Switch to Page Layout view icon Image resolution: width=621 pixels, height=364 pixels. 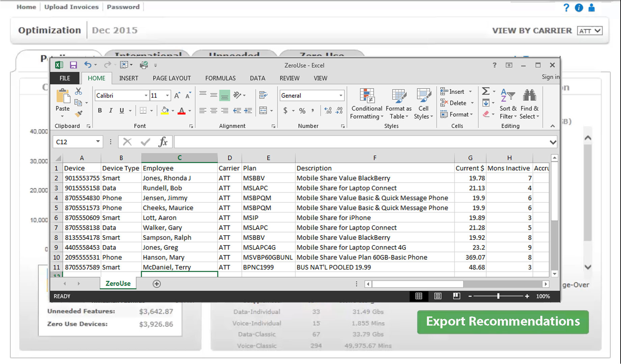pyautogui.click(x=437, y=296)
